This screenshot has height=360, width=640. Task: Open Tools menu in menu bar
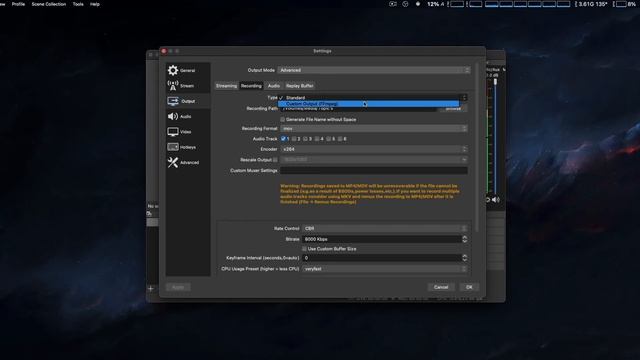pyautogui.click(x=78, y=4)
